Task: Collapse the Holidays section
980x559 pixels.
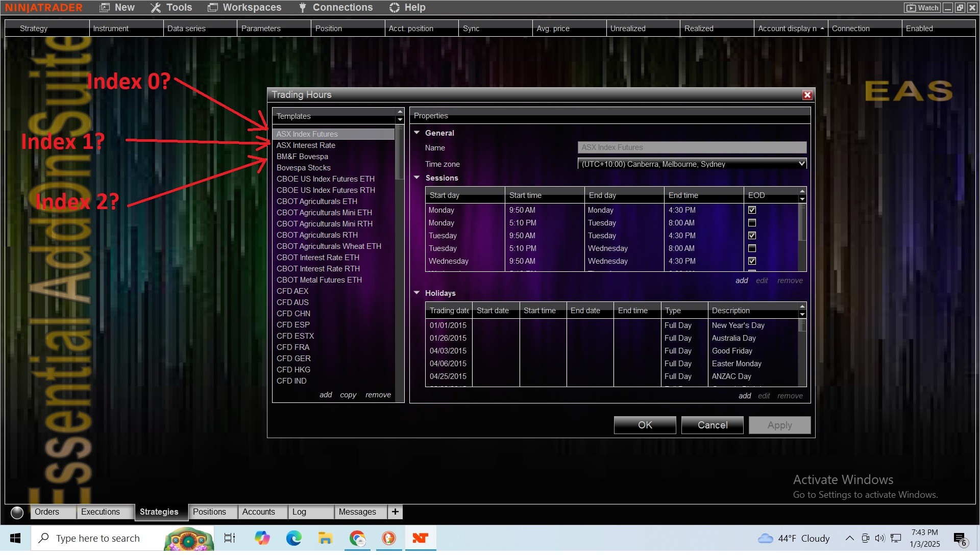Action: 416,293
